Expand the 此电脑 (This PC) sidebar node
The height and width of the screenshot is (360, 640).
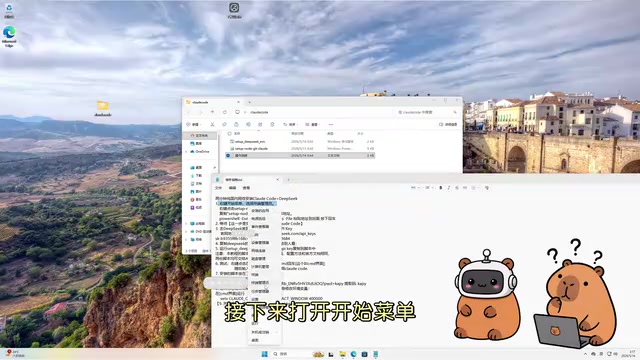pos(187,224)
